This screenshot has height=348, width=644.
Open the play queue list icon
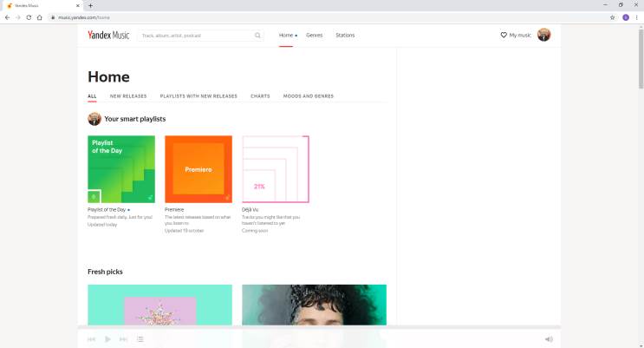point(140,339)
